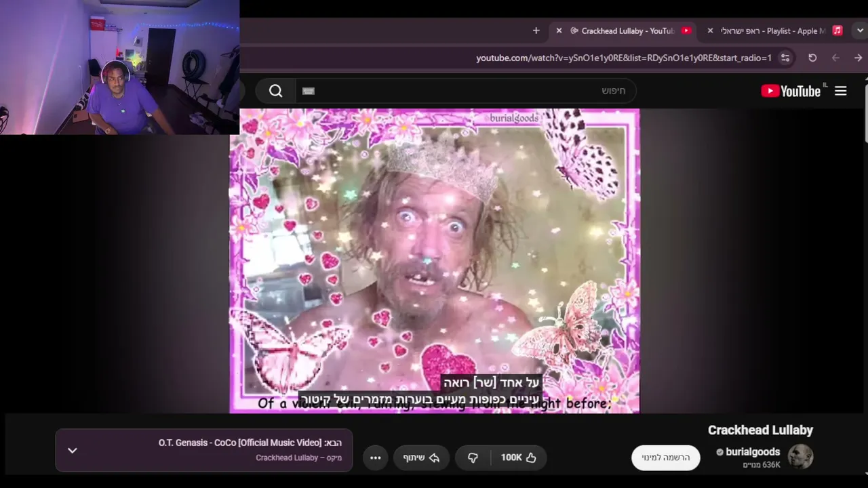Click the magnifying glass search button

click(x=275, y=91)
